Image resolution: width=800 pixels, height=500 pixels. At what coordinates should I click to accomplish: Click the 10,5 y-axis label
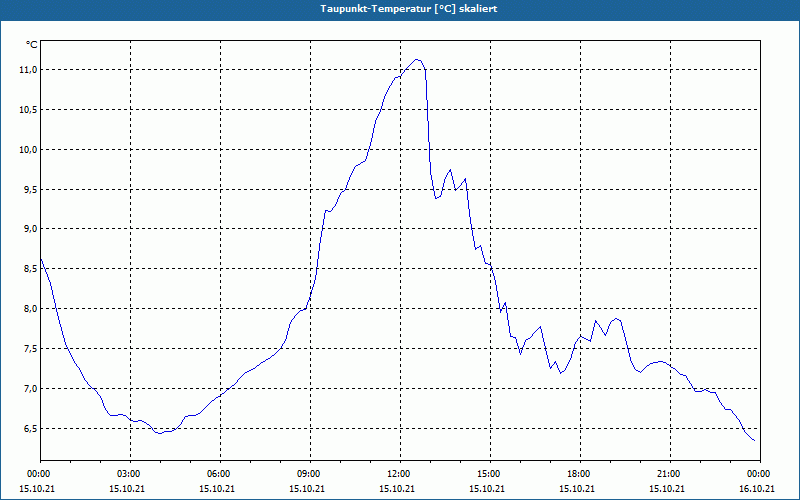tap(28, 110)
